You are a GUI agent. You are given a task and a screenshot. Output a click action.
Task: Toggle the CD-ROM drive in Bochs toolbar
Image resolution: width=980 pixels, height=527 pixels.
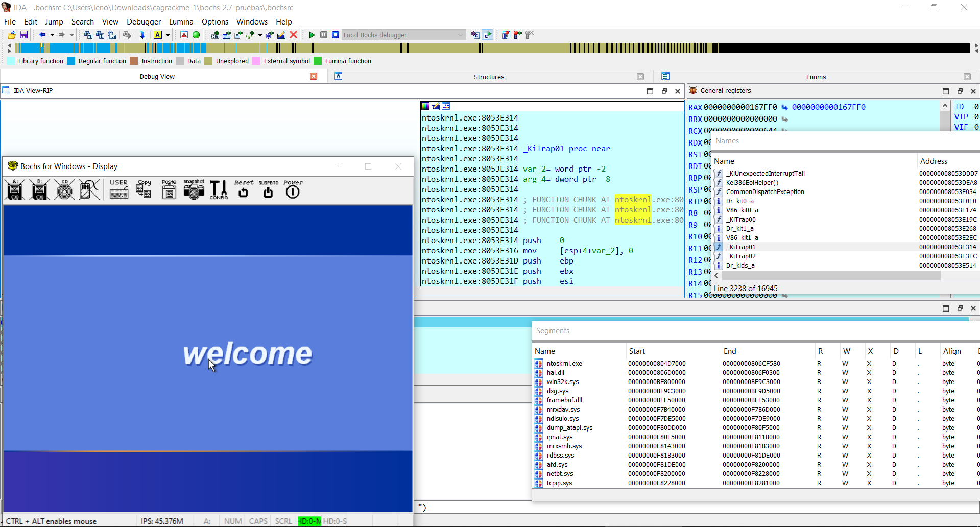(x=64, y=189)
